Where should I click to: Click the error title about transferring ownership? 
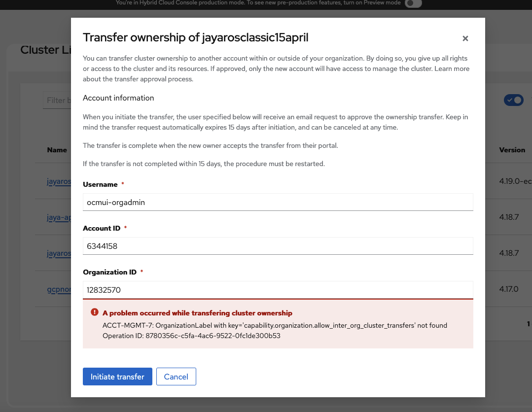tap(197, 313)
